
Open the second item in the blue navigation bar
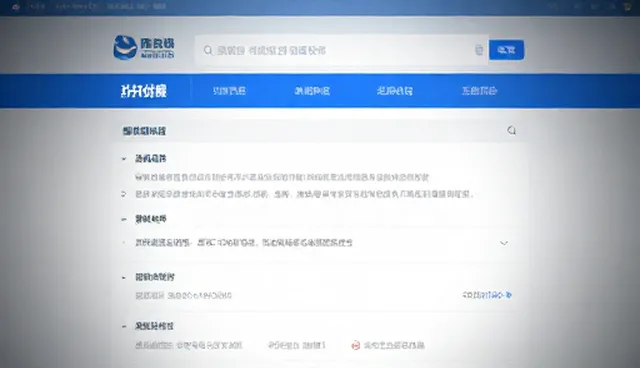(x=229, y=91)
